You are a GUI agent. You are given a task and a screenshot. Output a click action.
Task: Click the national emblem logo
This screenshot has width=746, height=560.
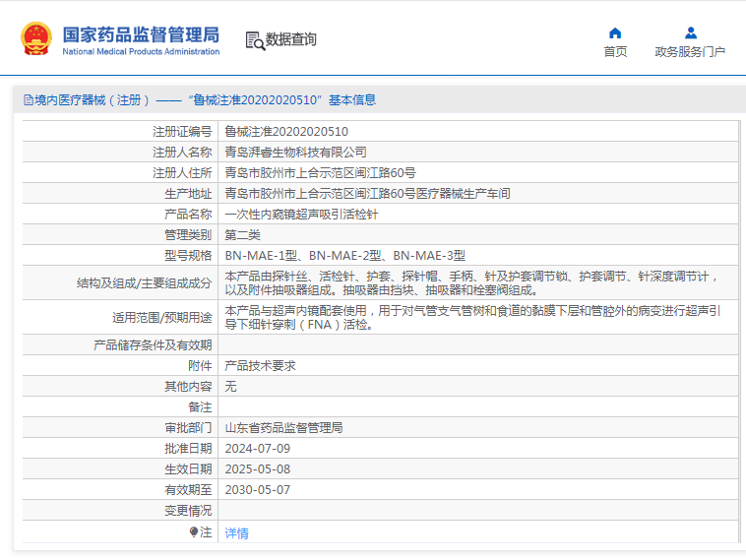[x=36, y=38]
